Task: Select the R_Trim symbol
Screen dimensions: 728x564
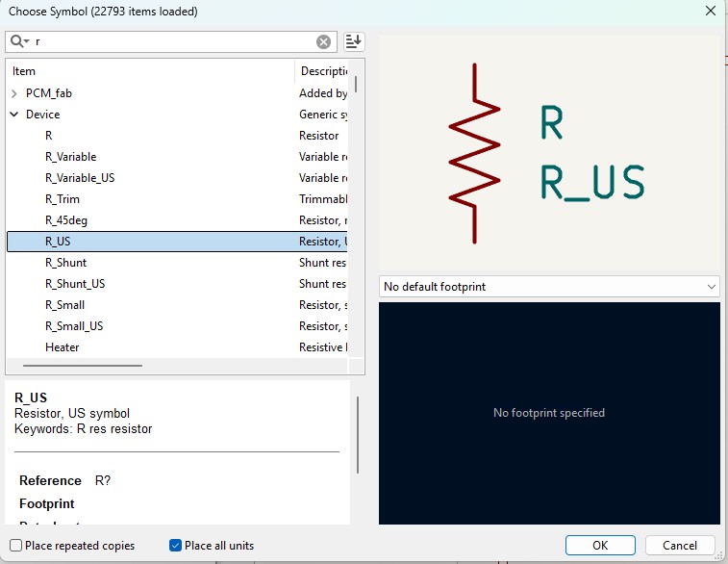Action: pos(63,199)
